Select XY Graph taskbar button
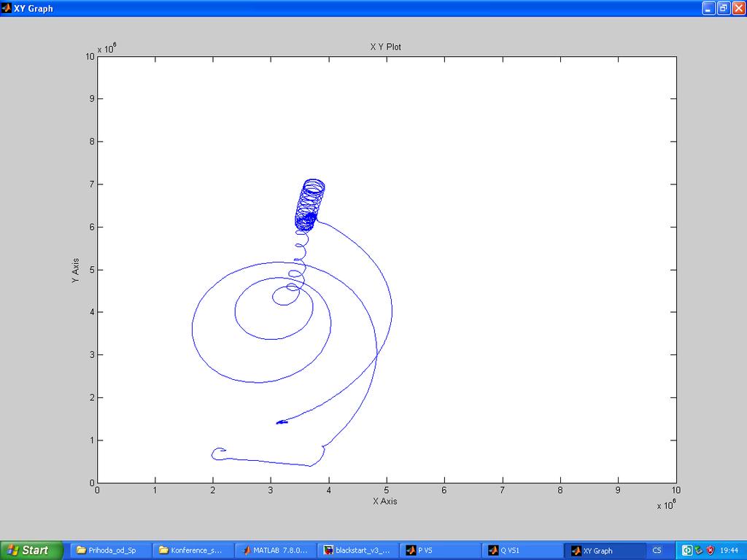 pyautogui.click(x=603, y=551)
